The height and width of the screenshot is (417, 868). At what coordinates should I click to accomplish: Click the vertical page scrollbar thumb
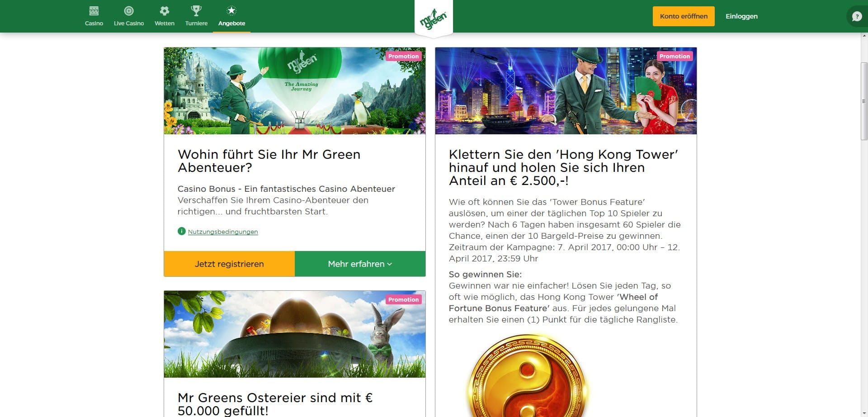864,102
